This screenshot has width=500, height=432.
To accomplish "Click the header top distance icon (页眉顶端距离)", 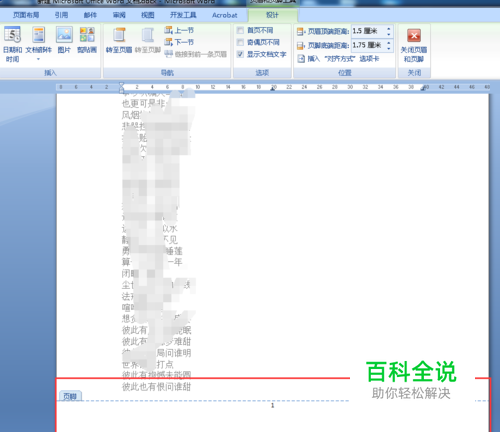I will coord(301,32).
